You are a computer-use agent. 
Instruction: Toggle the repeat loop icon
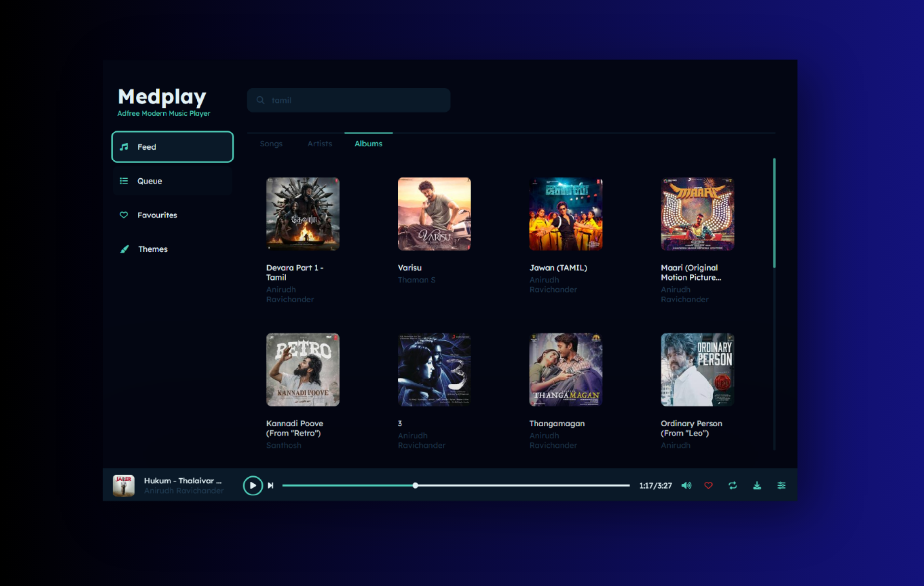732,485
